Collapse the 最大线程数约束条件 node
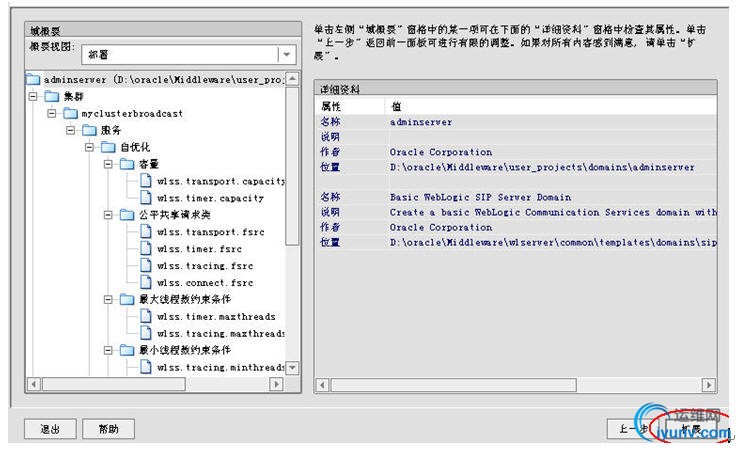 (x=108, y=299)
